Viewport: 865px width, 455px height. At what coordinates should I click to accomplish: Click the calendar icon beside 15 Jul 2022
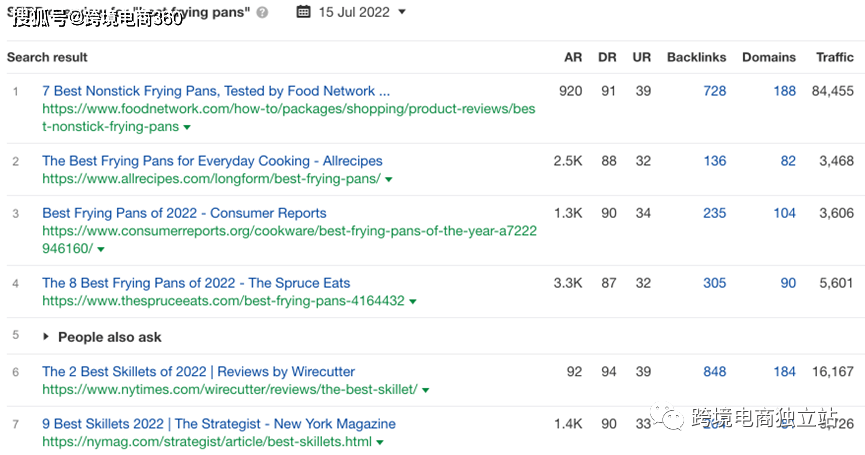tap(303, 12)
